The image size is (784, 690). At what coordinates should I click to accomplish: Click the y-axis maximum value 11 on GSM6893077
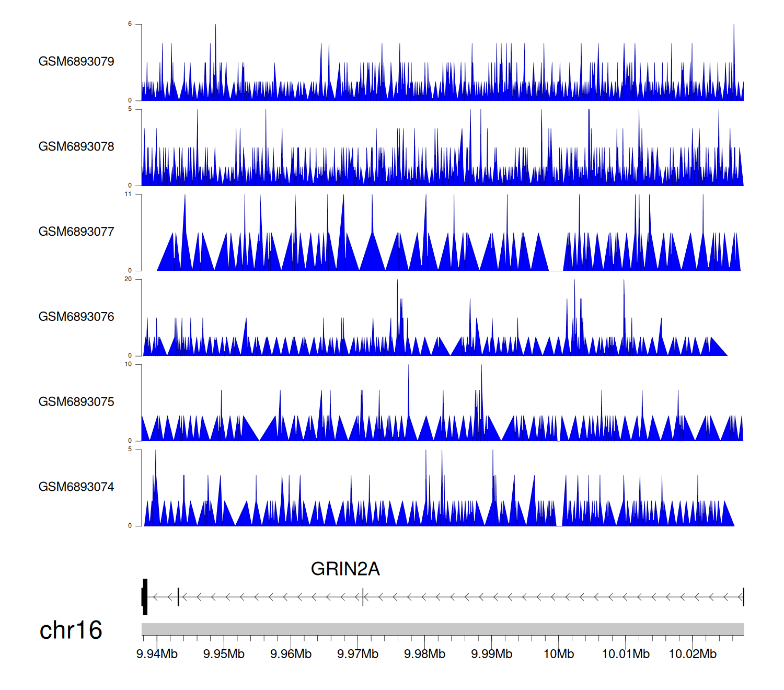point(128,194)
